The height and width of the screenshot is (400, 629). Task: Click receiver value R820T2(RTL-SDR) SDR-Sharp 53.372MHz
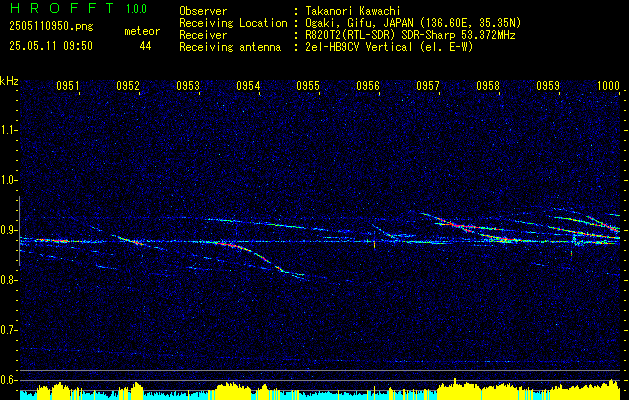(410, 35)
